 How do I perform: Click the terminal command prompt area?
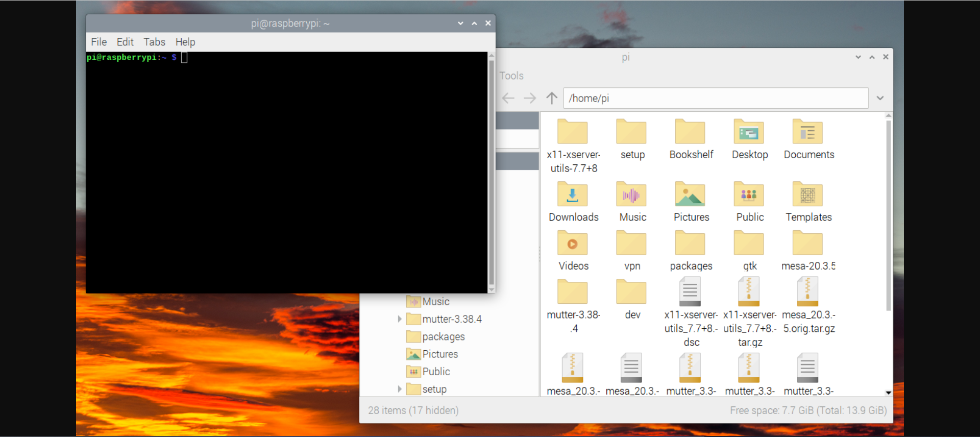(287, 173)
